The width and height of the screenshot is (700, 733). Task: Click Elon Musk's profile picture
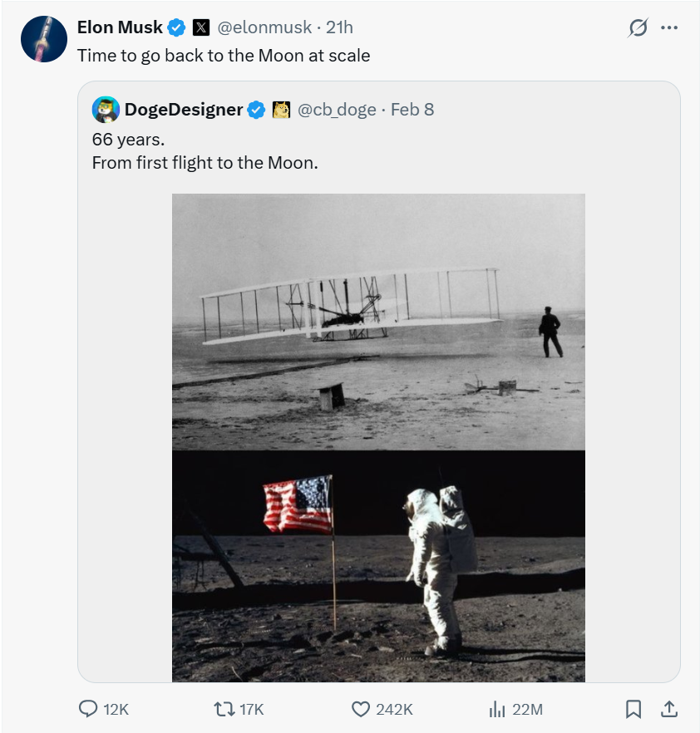[x=43, y=38]
